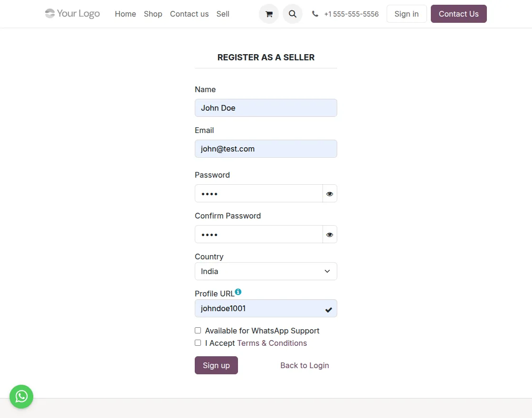
Task: Open the WhatsApp chat bubble
Action: [x=21, y=396]
